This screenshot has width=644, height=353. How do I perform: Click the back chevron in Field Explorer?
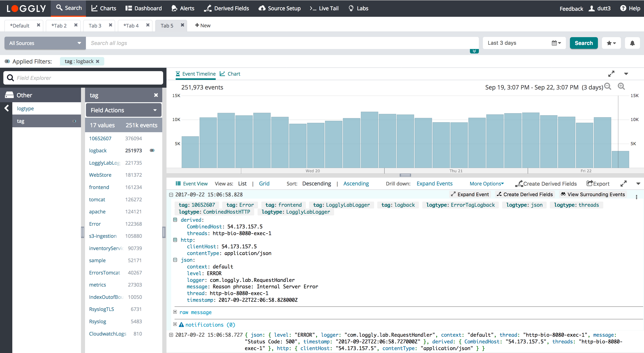pyautogui.click(x=7, y=108)
